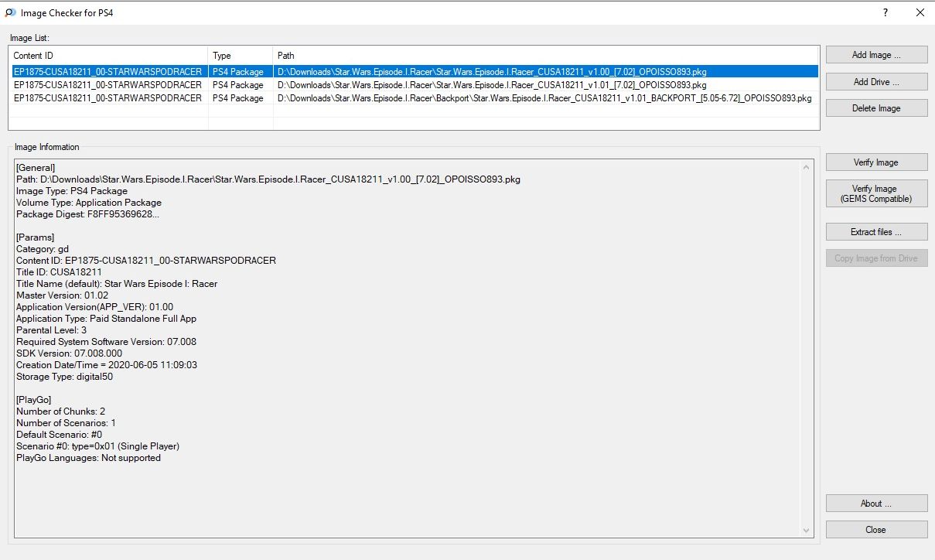This screenshot has height=560, width=935.
Task: Open the About ... dialog
Action: 876,504
